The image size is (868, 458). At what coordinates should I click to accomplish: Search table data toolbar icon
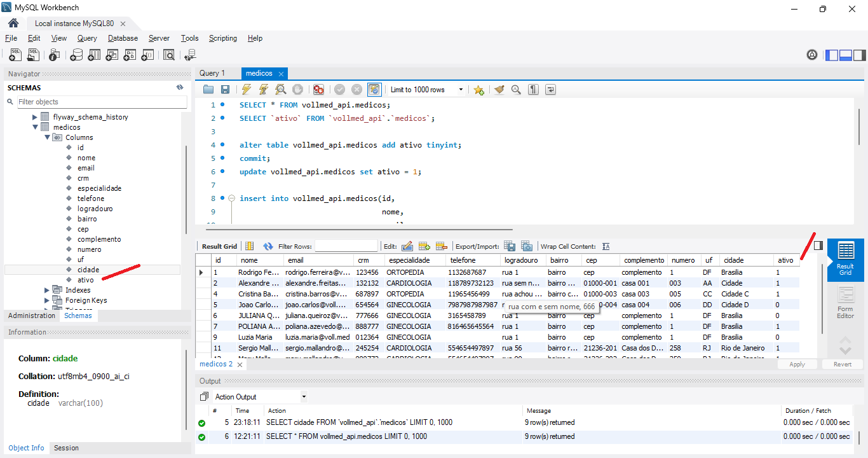168,55
